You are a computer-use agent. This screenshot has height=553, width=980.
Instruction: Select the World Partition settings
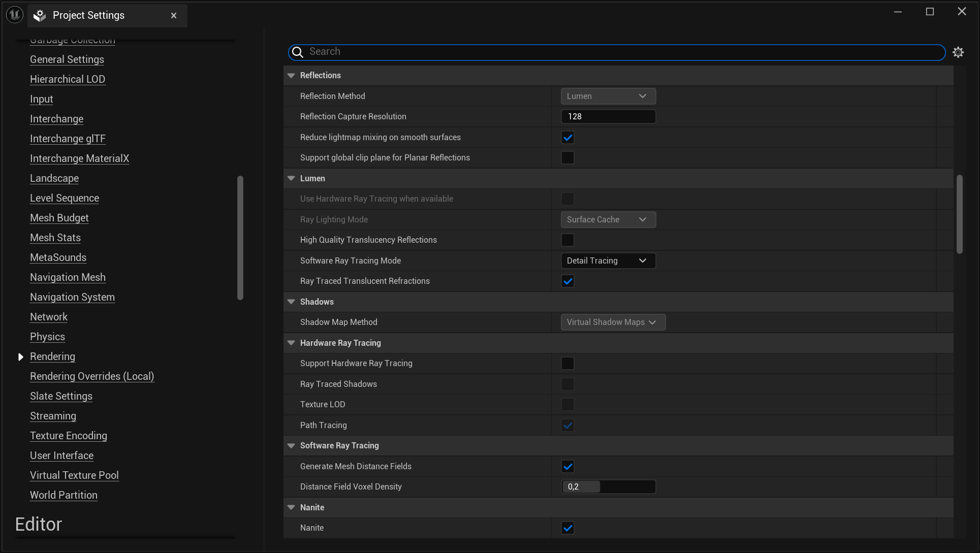(64, 495)
